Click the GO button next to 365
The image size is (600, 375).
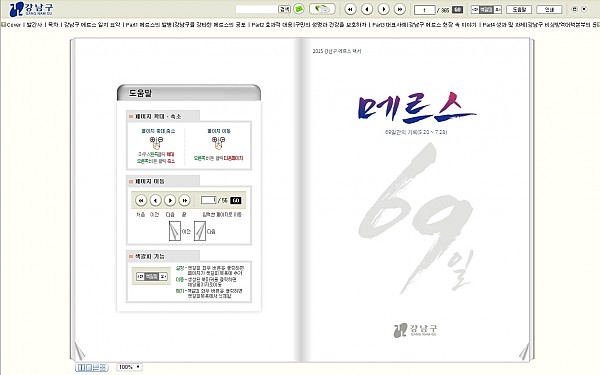(458, 10)
